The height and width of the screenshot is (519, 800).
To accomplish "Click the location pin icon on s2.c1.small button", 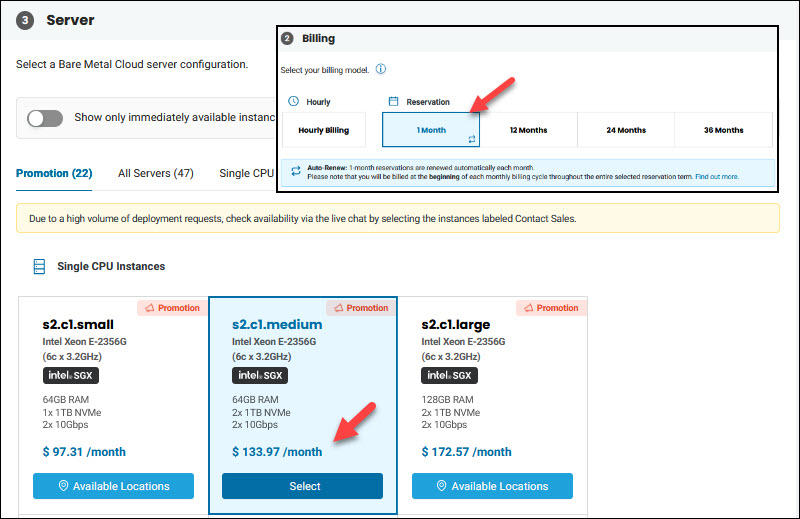I will click(63, 485).
